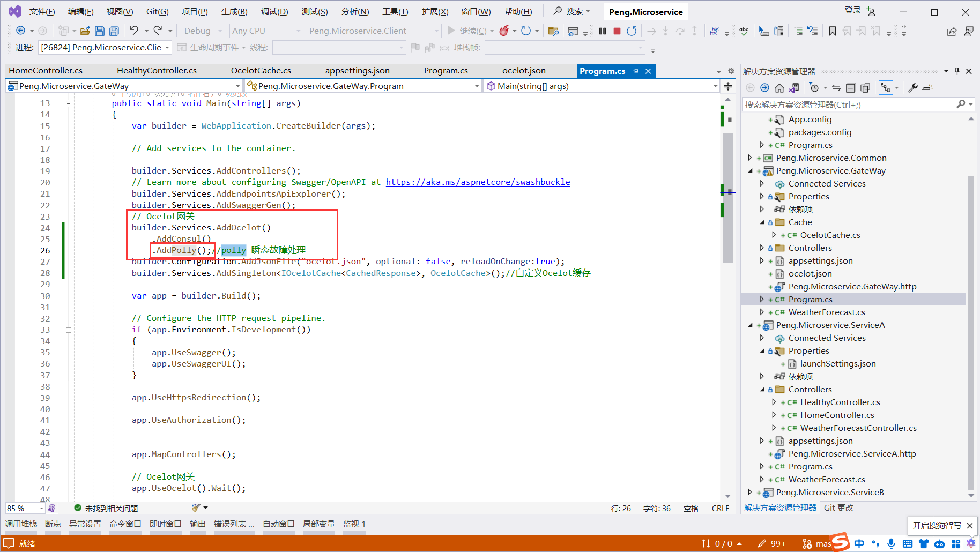This screenshot has width=980, height=552.
Task: Select HealthyController.cs in Solution Explorer
Action: [x=840, y=402]
